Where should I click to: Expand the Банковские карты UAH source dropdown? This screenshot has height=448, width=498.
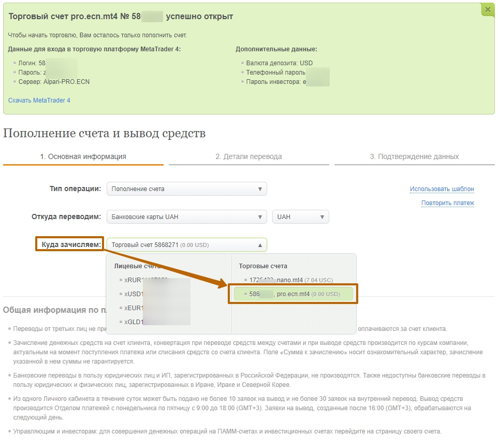point(186,217)
